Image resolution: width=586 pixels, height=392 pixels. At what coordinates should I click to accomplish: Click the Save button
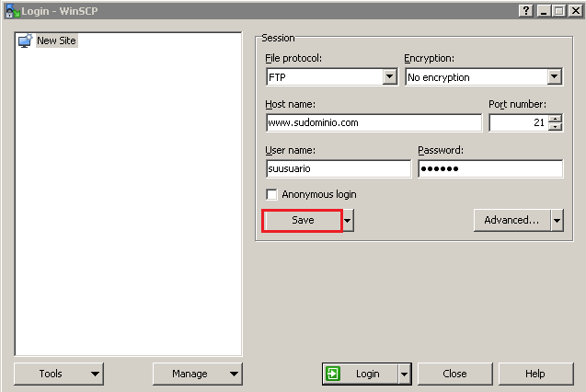[x=303, y=221]
